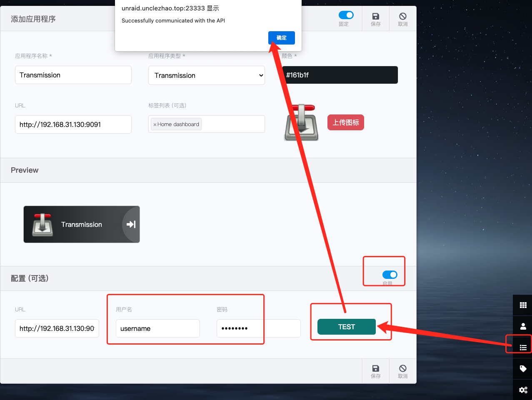Click the password (密码) field
Screen dimensions: 532x400
pyautogui.click(x=259, y=328)
